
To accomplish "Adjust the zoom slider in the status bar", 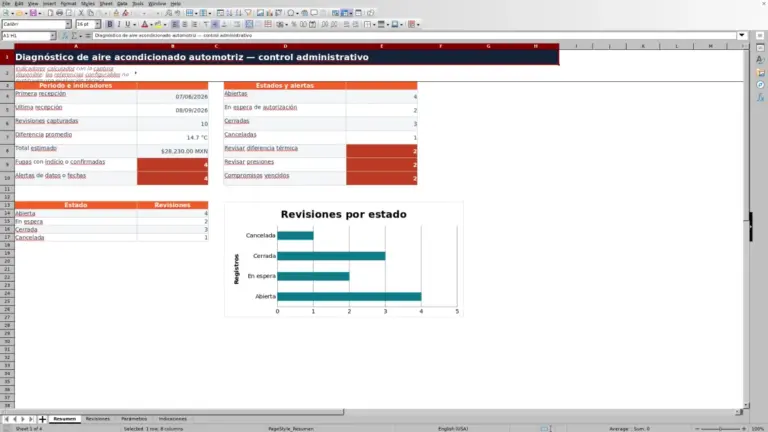I will pyautogui.click(x=720, y=429).
